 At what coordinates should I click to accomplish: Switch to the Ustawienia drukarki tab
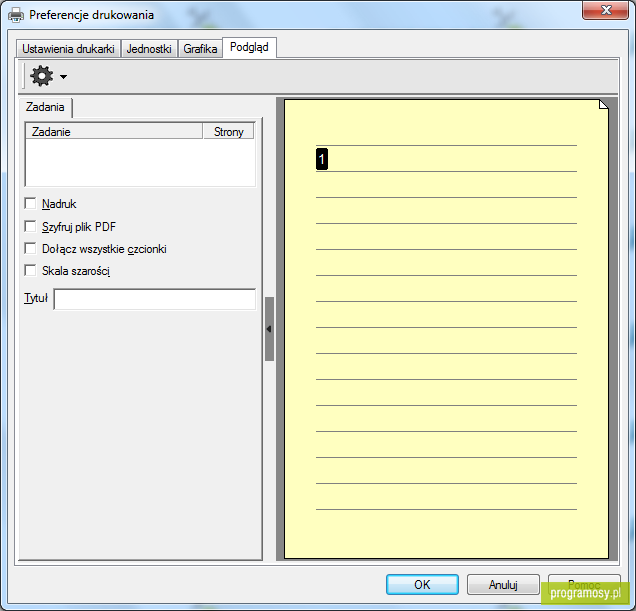click(x=68, y=49)
